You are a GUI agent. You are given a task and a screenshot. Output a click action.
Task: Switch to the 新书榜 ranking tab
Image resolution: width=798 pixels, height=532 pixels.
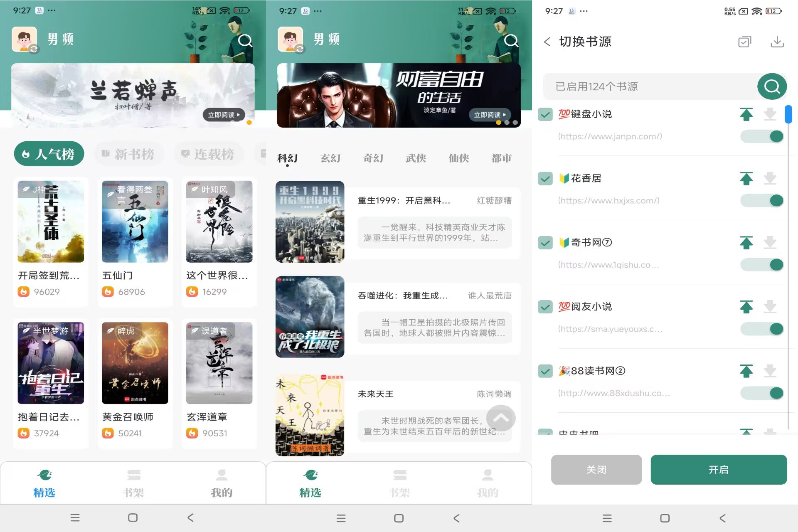[x=129, y=154]
